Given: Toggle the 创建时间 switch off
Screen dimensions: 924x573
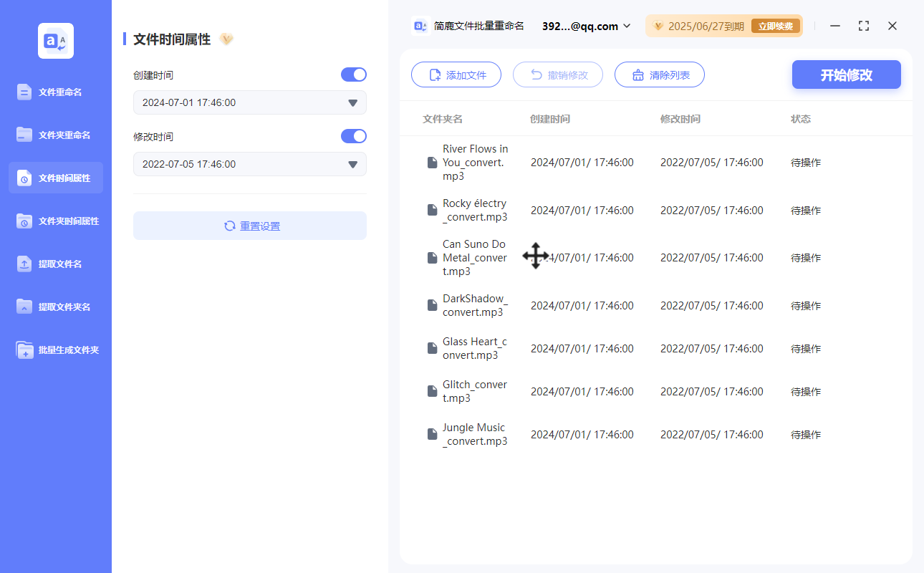Looking at the screenshot, I should click(354, 74).
